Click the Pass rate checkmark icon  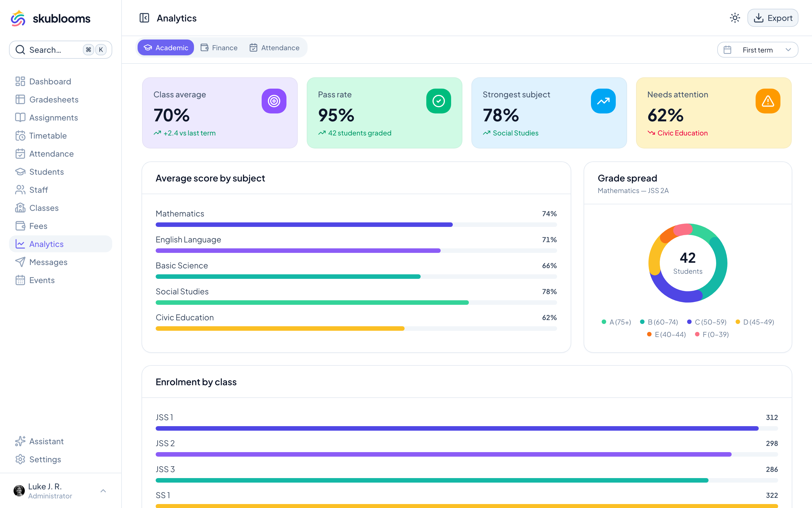tap(438, 101)
